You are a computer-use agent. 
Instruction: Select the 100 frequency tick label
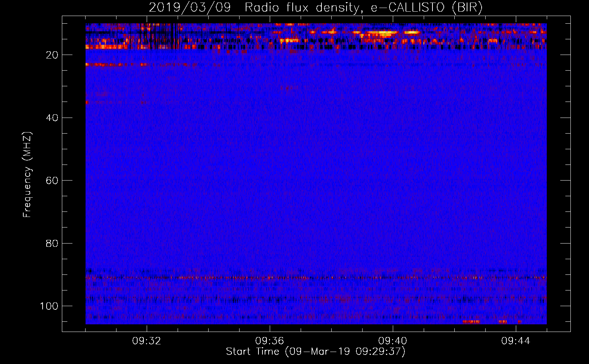tap(49, 306)
